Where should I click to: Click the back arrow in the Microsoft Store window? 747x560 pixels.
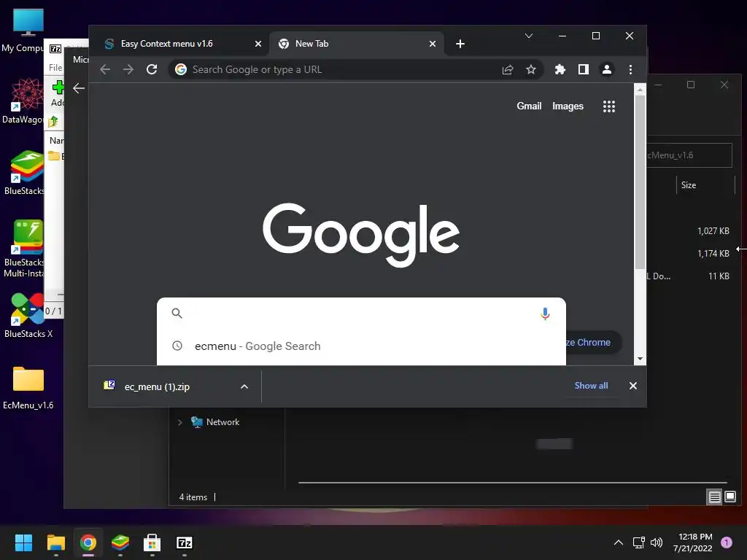click(x=79, y=88)
